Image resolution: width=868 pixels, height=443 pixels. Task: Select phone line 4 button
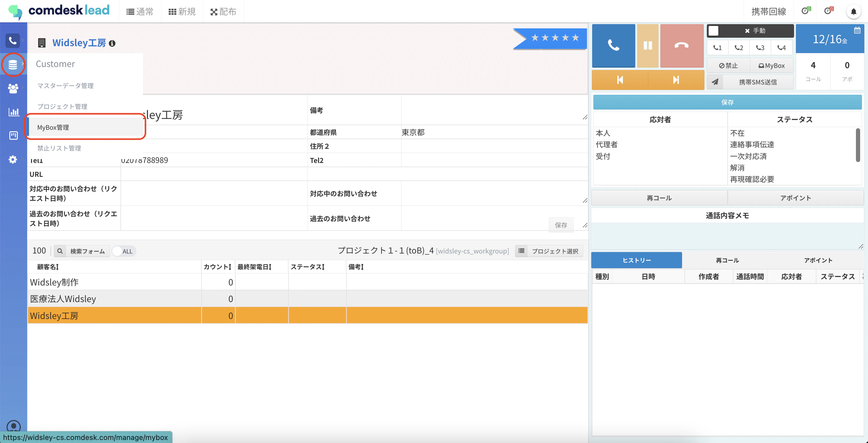[781, 48]
